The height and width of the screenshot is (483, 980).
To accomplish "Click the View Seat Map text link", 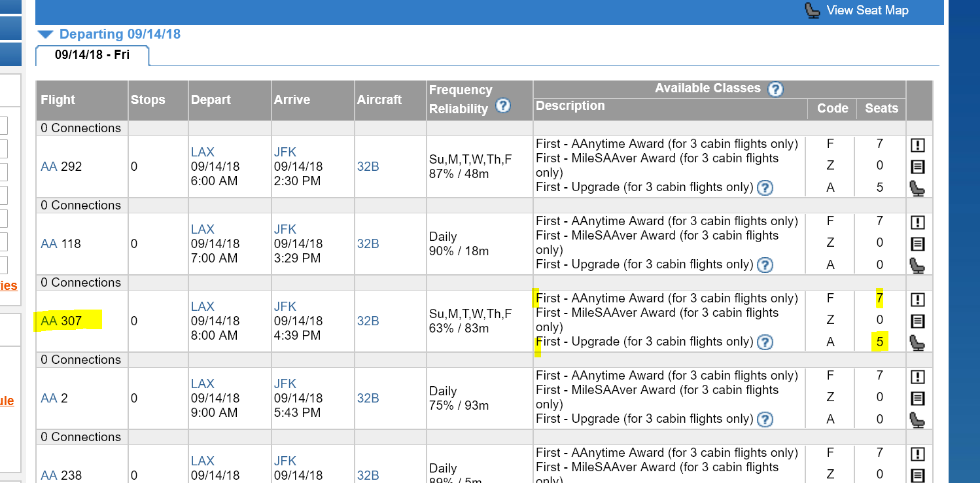I will (x=867, y=10).
